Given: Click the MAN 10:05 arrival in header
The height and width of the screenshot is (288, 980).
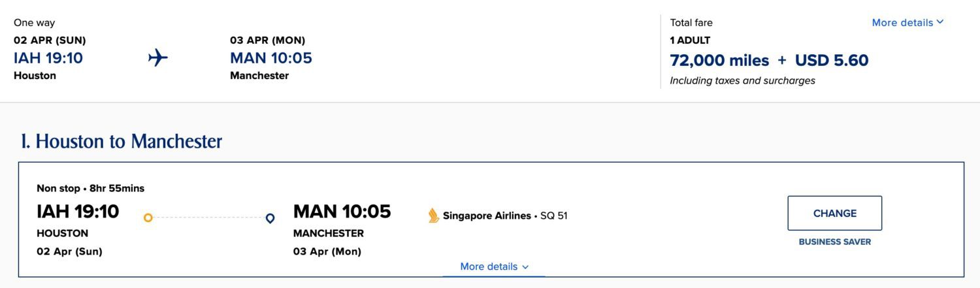Looking at the screenshot, I should pyautogui.click(x=271, y=58).
